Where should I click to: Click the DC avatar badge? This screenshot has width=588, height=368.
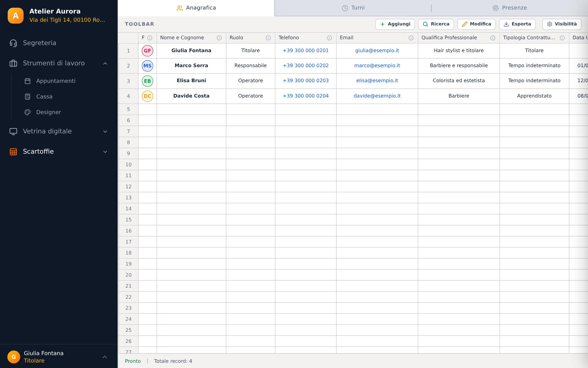pos(148,96)
